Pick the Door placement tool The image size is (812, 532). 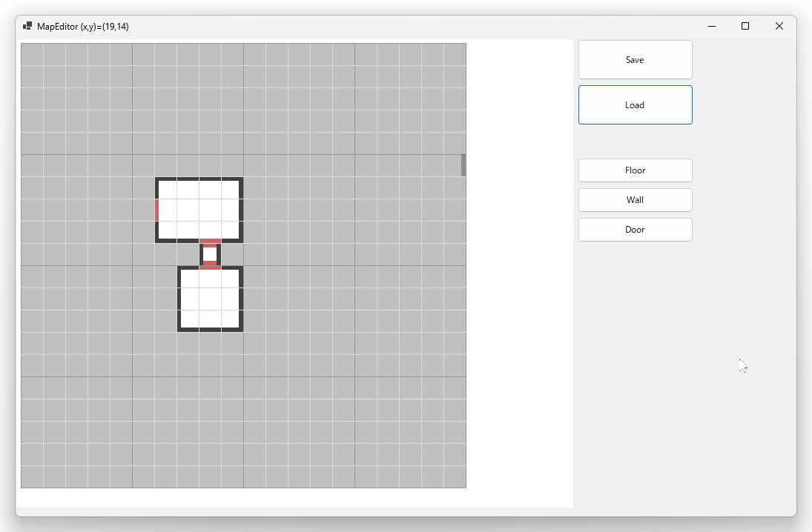click(x=635, y=229)
